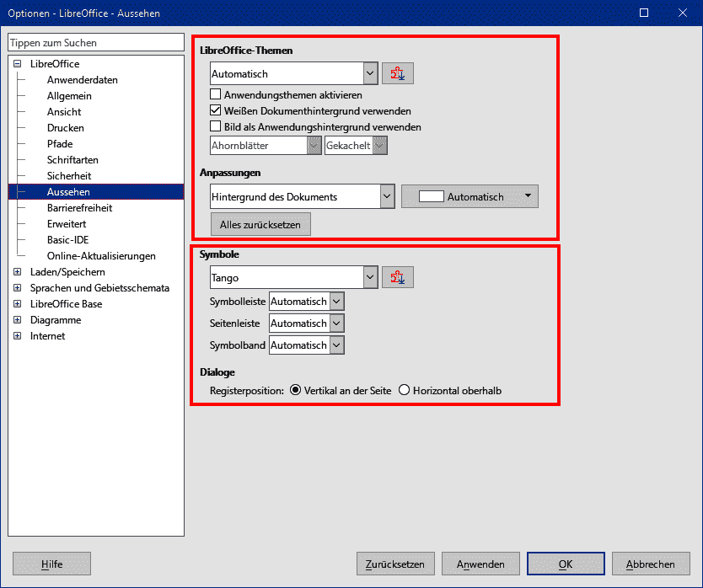Select Erweitert in the options tree

point(67,223)
